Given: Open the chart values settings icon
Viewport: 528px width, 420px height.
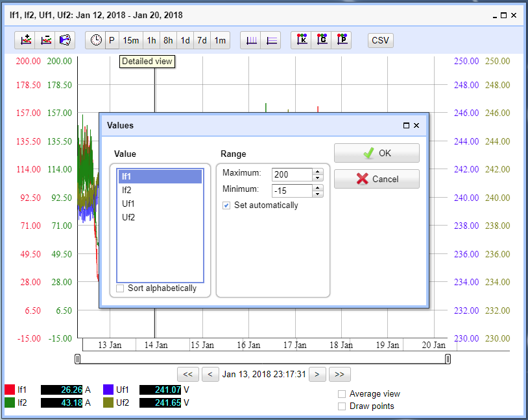Looking at the screenshot, I should [x=65, y=40].
